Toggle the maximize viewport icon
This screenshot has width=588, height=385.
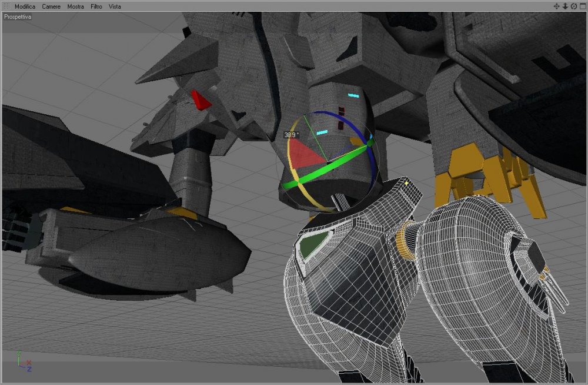pos(582,6)
